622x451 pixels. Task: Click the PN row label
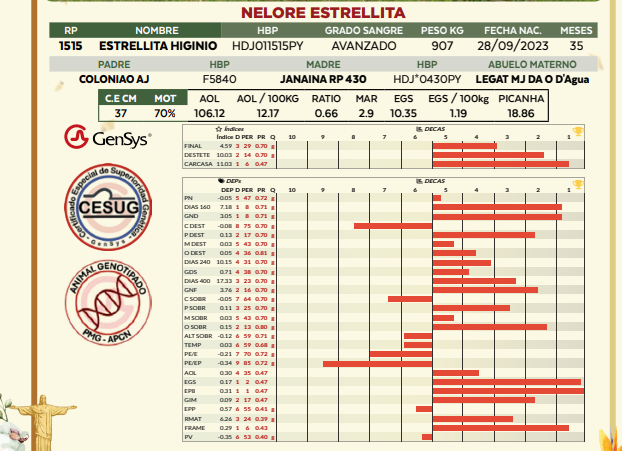point(188,198)
